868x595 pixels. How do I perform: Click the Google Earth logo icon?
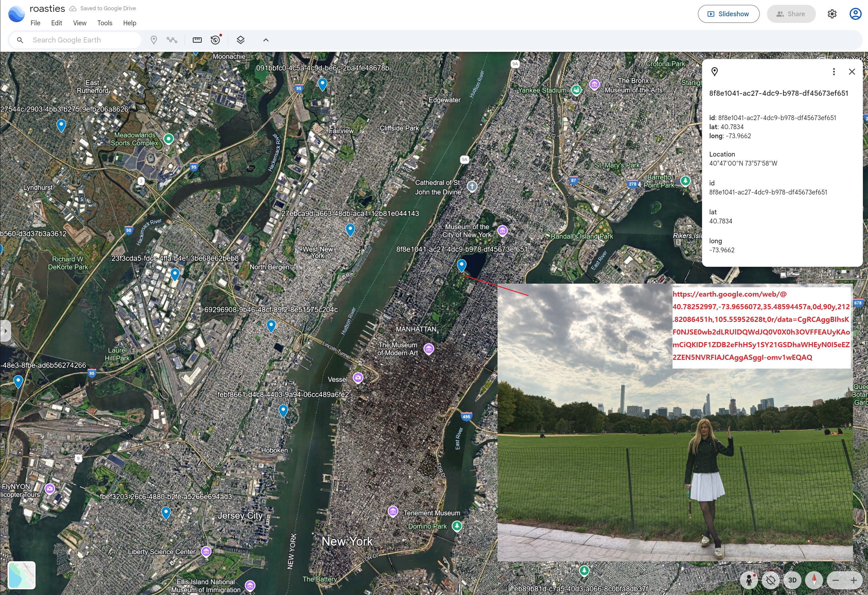[x=17, y=14]
